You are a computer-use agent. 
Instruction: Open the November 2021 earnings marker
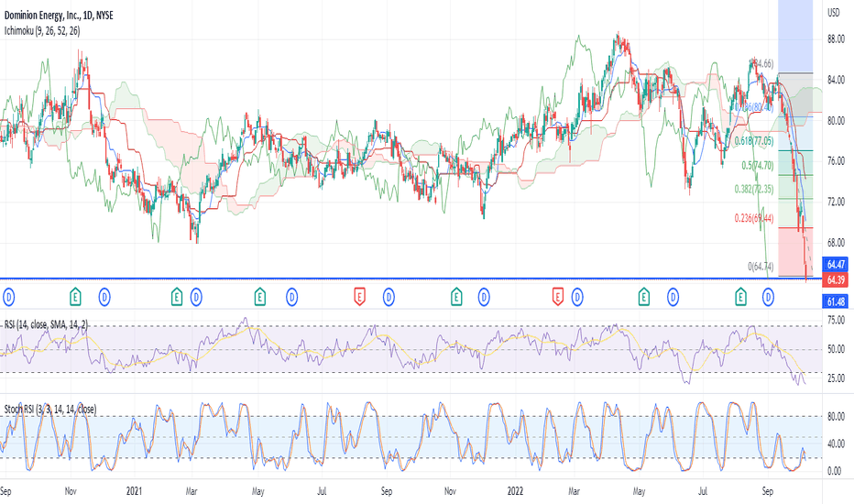pyautogui.click(x=456, y=298)
